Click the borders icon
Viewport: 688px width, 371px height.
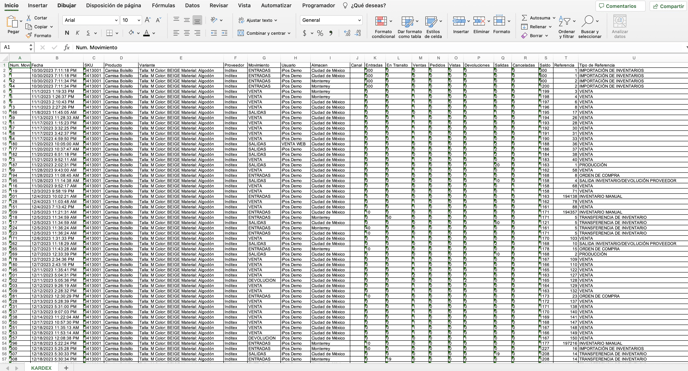(110, 33)
